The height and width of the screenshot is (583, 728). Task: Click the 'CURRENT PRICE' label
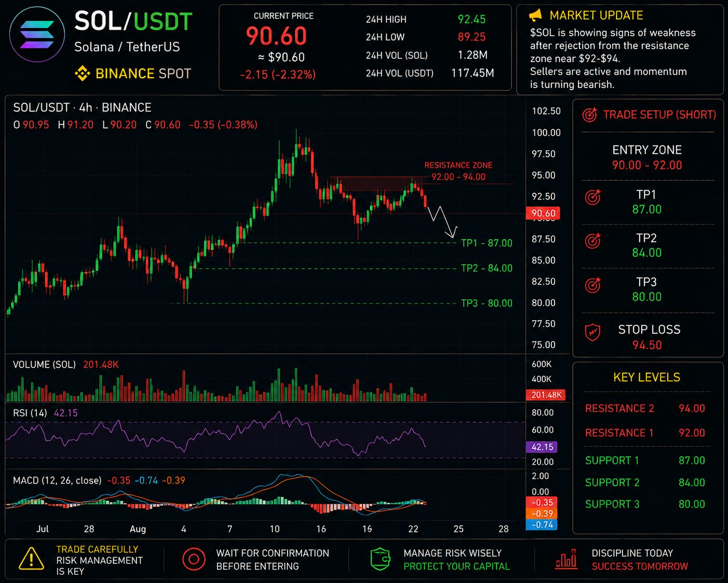point(284,16)
